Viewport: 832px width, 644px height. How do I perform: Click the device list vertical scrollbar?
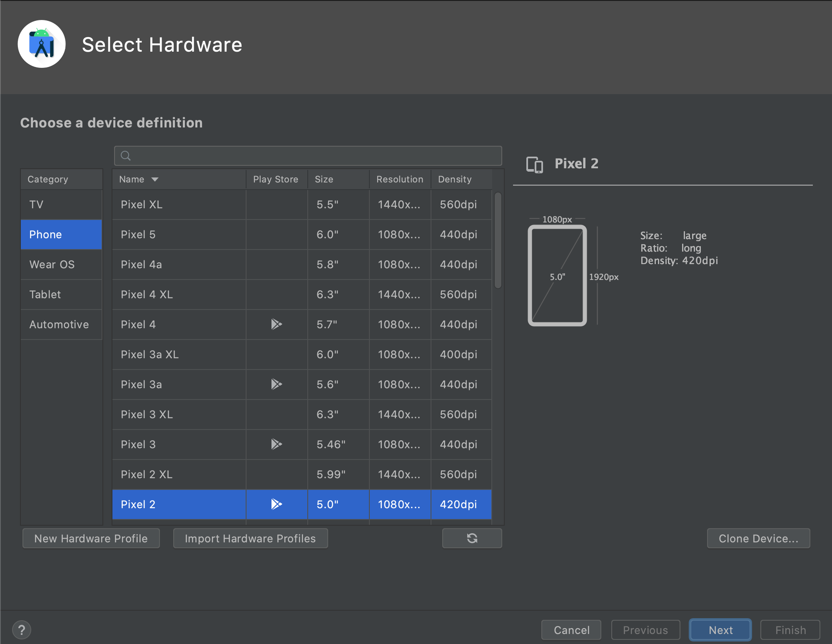point(498,240)
